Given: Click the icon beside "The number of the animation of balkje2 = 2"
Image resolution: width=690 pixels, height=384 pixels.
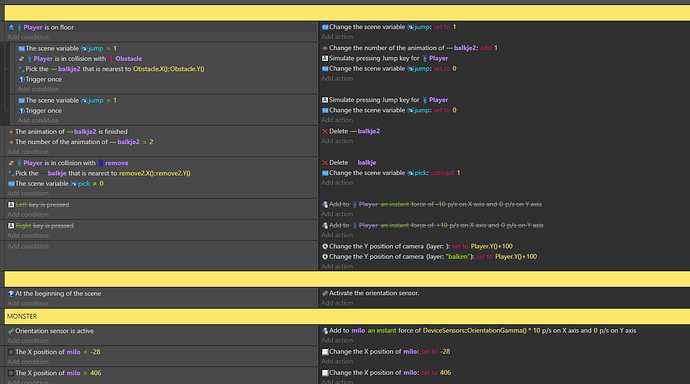Looking at the screenshot, I should [11, 142].
